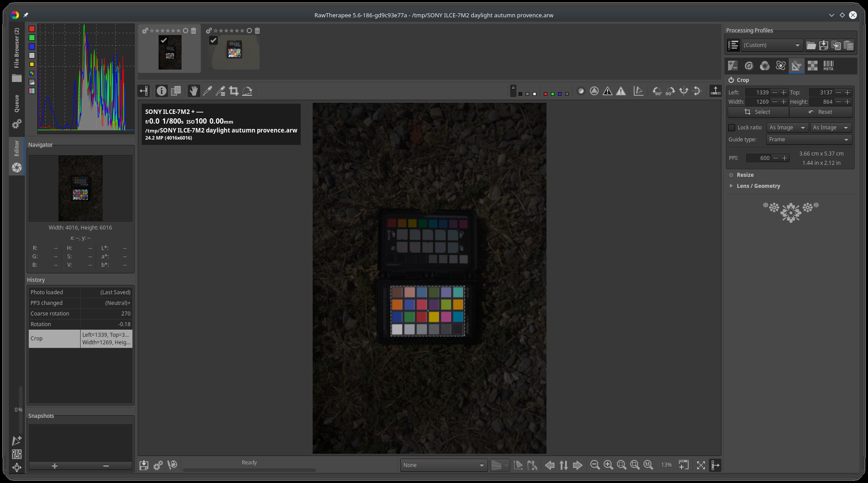Viewport: 868px width, 483px height.
Task: Open the processing profile Custom dropdown
Action: (x=771, y=45)
